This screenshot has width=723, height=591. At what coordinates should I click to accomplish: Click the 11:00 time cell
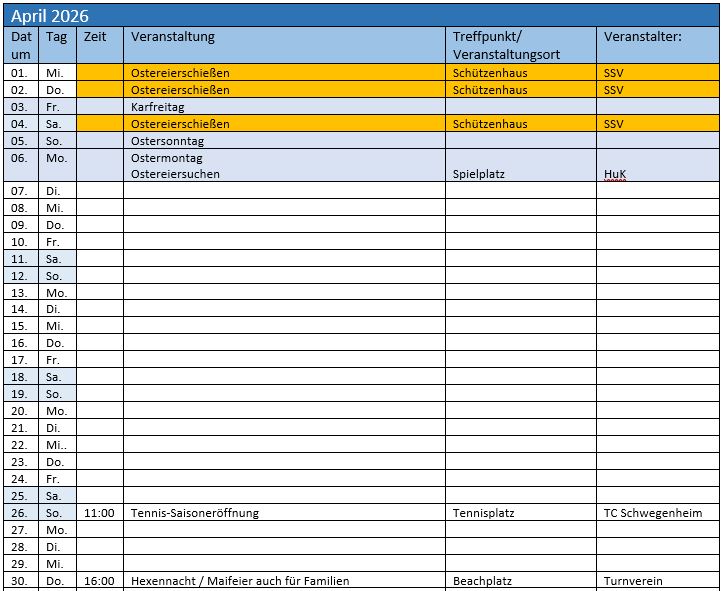click(99, 513)
